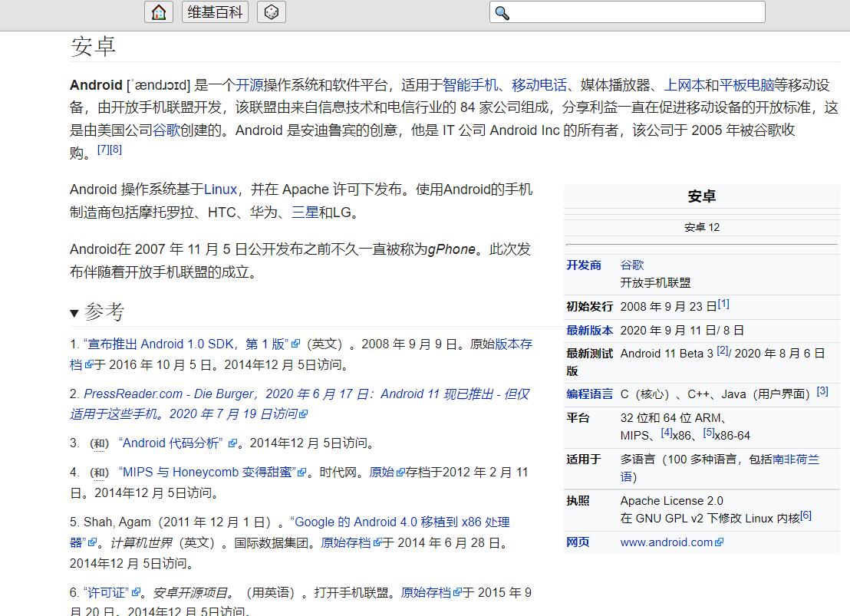Click the random article dice icon
Screen dimensions: 850x616
point(271,12)
